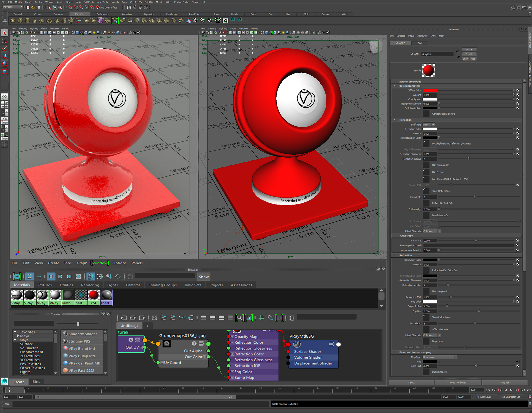Image resolution: width=532 pixels, height=413 pixels.
Task: Uncheck Use Fresnel option
Action: pos(426,172)
